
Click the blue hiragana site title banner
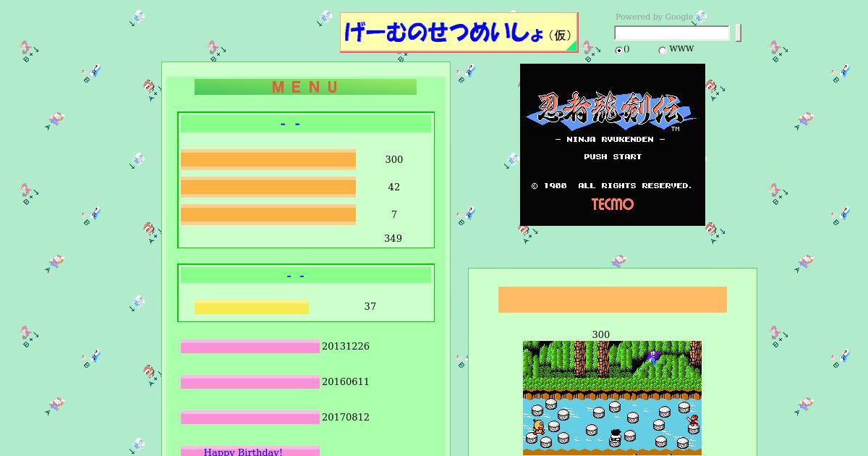click(459, 33)
